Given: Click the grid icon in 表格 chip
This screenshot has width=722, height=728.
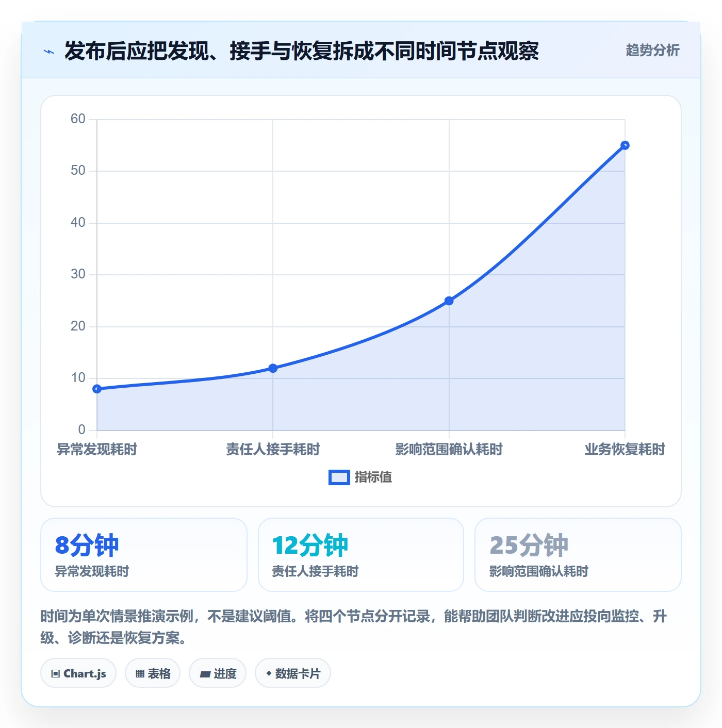Looking at the screenshot, I should [x=140, y=673].
